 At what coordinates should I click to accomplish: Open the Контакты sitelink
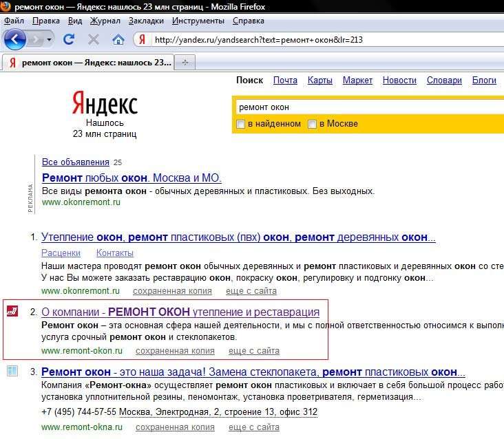115,253
